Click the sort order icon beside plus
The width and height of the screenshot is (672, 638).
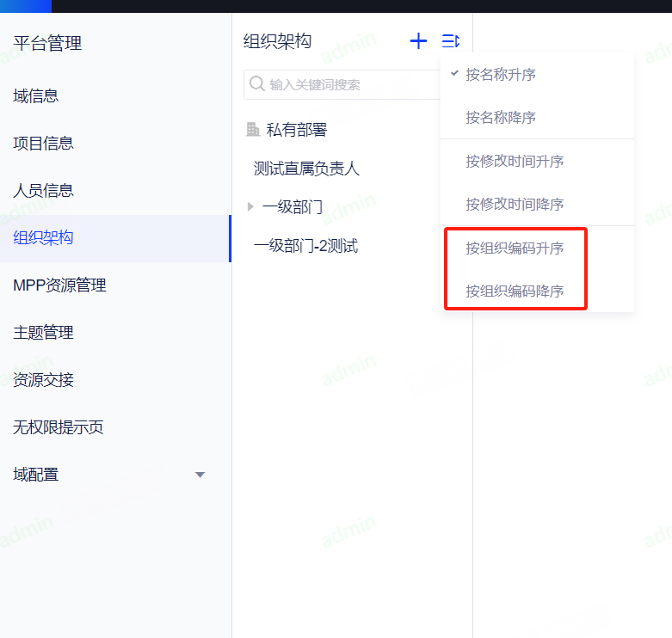(x=451, y=40)
